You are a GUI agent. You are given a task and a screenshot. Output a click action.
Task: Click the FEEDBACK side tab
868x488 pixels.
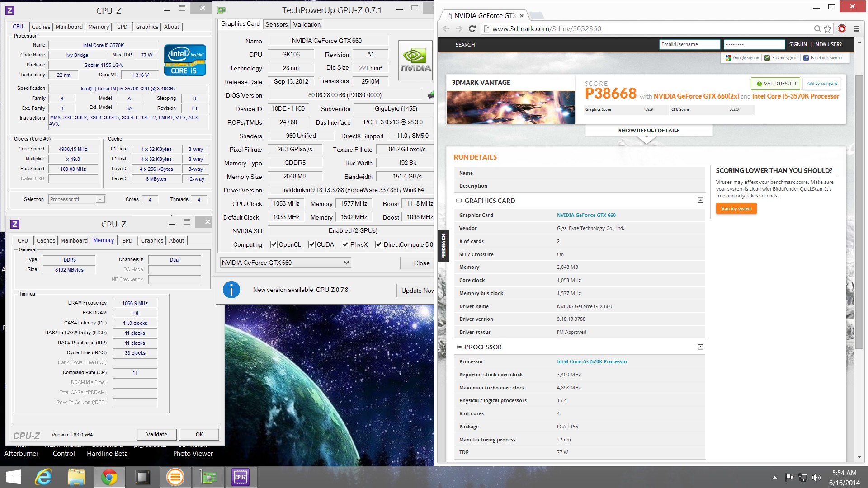tap(443, 246)
